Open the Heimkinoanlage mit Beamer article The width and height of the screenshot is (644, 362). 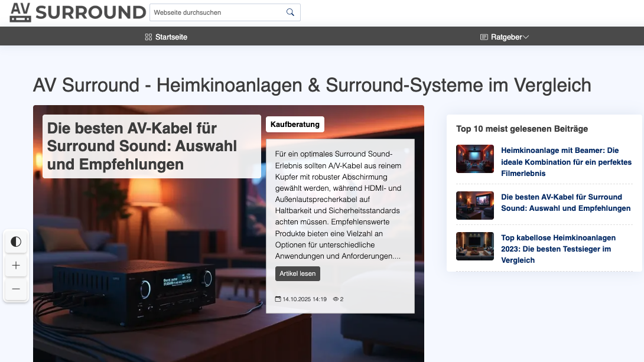tap(566, 162)
